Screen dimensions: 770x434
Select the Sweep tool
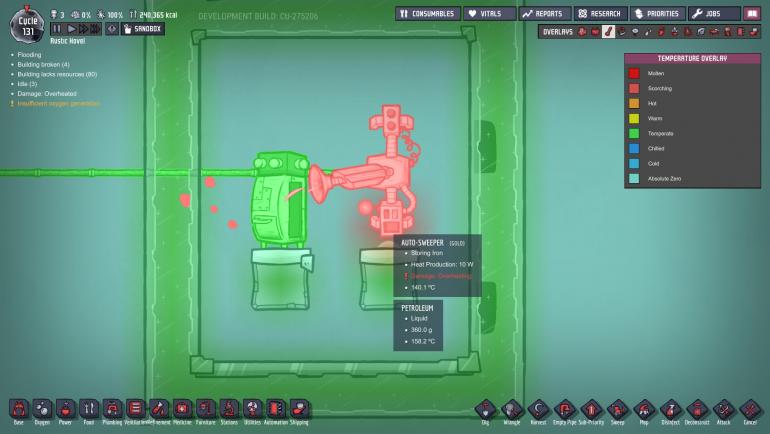(618, 409)
